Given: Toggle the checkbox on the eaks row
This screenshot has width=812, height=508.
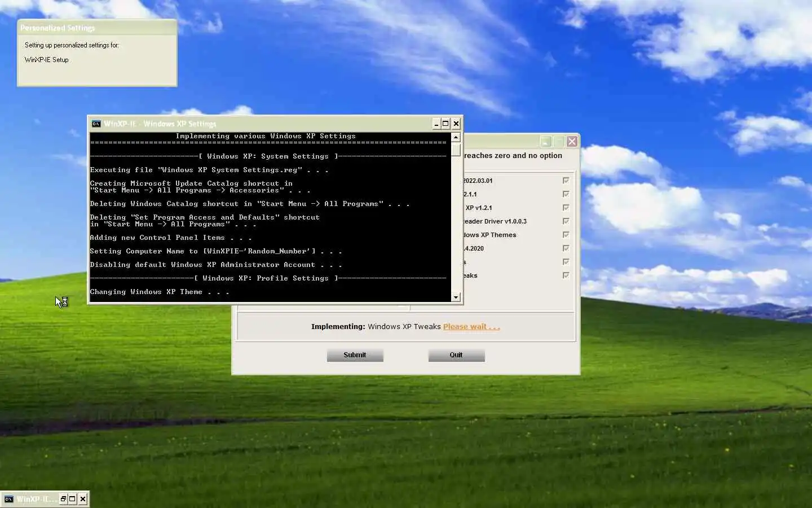Looking at the screenshot, I should tap(566, 275).
